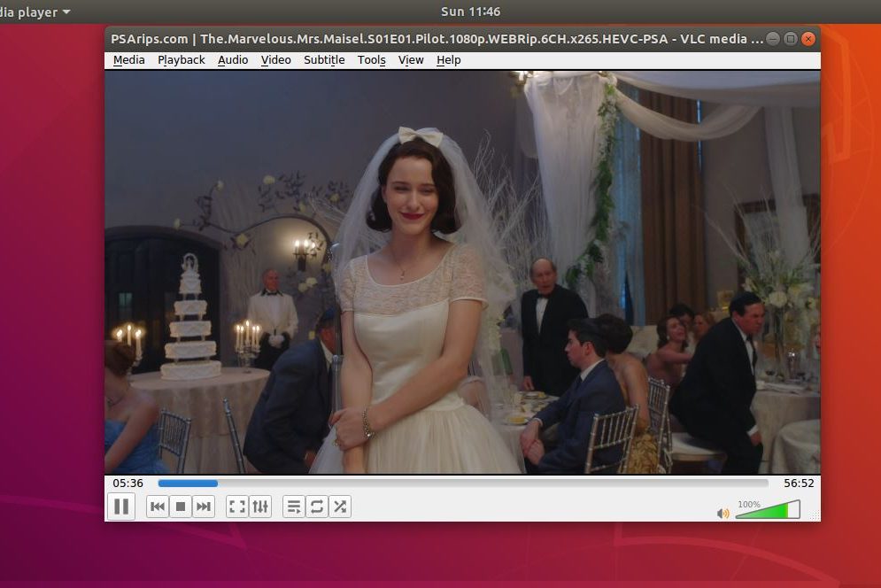Stop the video playback

181,507
